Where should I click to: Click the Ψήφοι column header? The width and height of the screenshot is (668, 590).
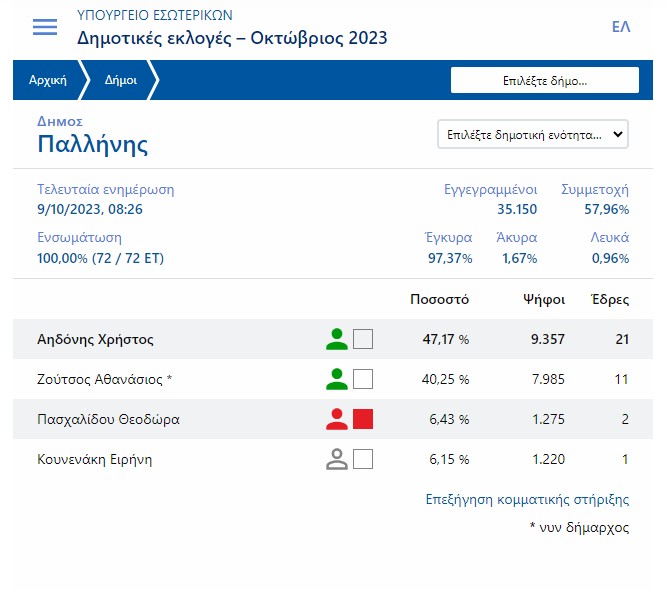coord(544,300)
